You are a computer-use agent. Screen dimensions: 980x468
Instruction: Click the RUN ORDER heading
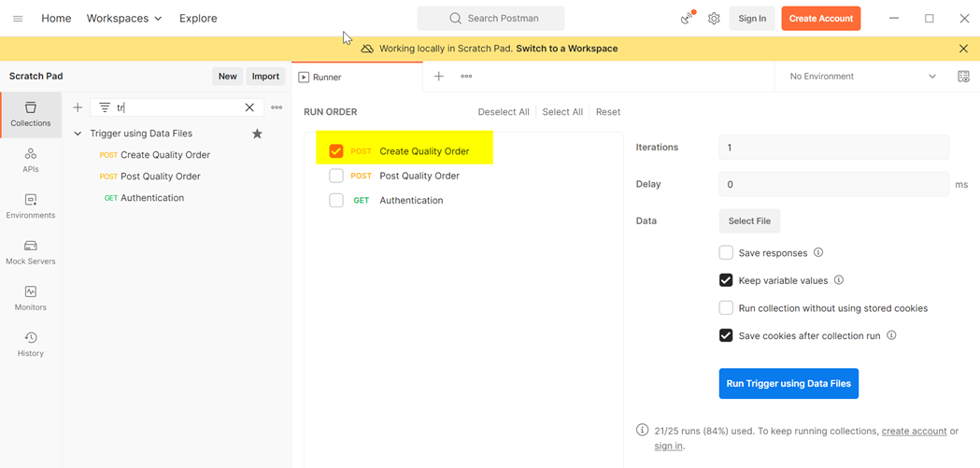coord(331,112)
